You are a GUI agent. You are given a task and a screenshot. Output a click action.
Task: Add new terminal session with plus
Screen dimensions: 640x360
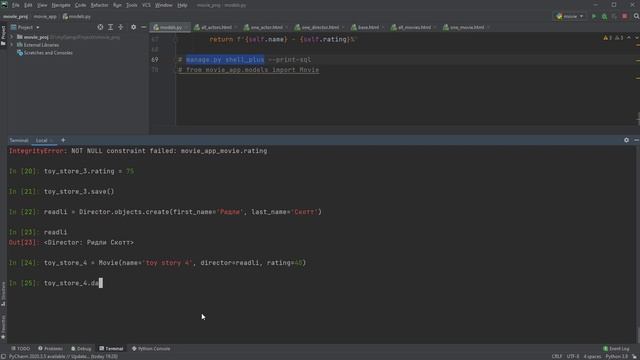tap(63, 140)
